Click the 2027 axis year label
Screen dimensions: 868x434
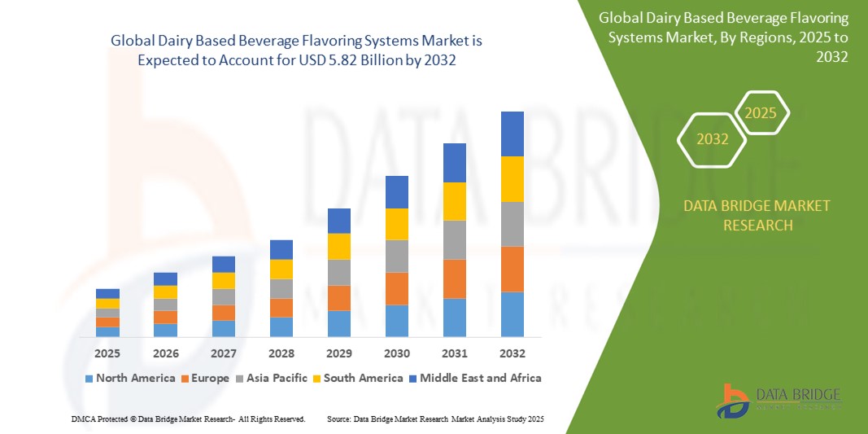(x=223, y=353)
